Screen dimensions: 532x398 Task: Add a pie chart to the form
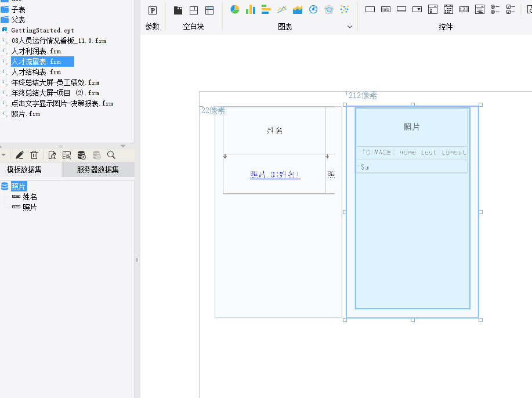pyautogui.click(x=235, y=9)
